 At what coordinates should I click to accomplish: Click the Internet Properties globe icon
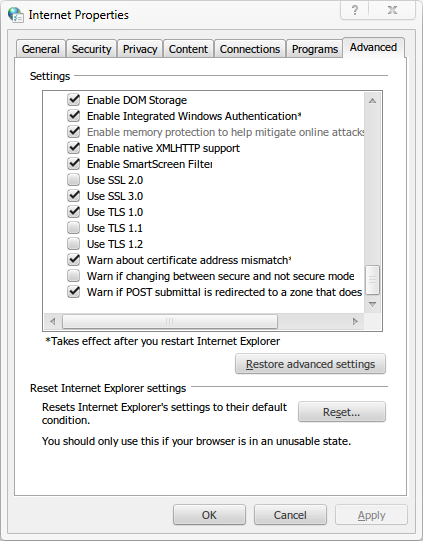(16, 15)
